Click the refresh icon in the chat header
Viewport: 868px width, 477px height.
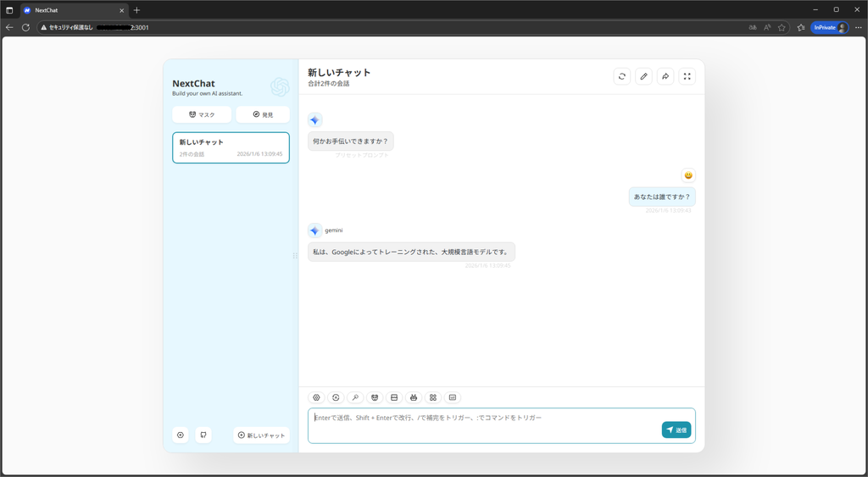[x=622, y=76]
